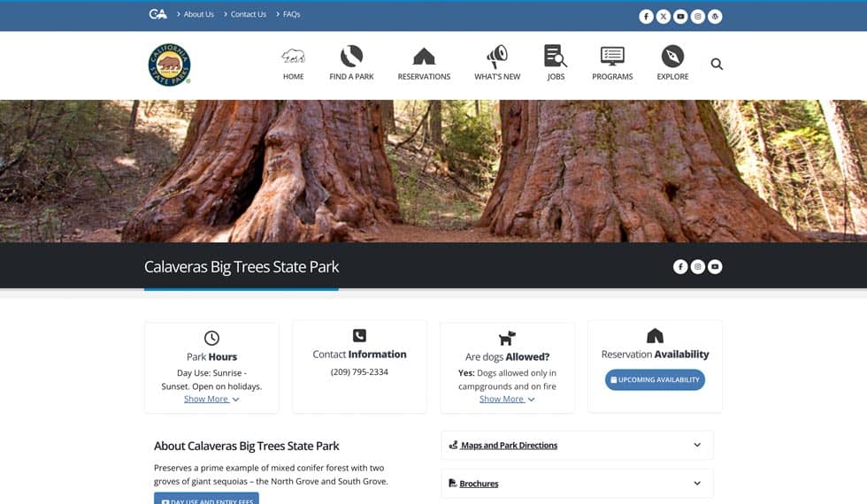867x504 pixels.
Task: Click the Find a Park icon
Action: point(351,56)
